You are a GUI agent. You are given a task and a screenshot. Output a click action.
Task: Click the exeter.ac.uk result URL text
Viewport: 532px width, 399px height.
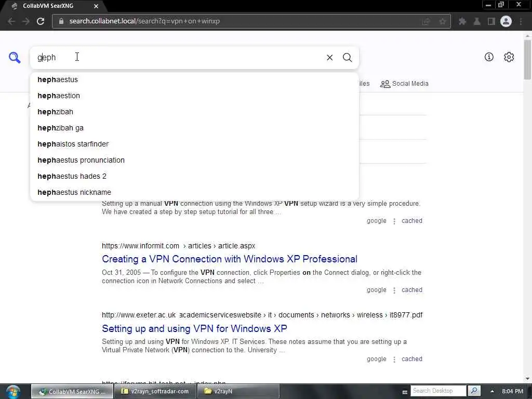(262, 315)
